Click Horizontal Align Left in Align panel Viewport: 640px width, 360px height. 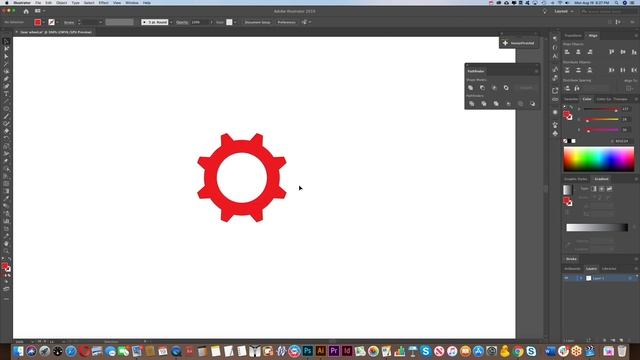click(x=567, y=52)
